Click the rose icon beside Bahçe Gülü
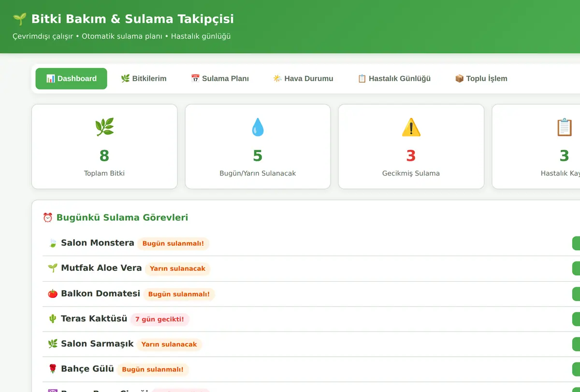Screen dimensions: 580x392 click(x=53, y=369)
